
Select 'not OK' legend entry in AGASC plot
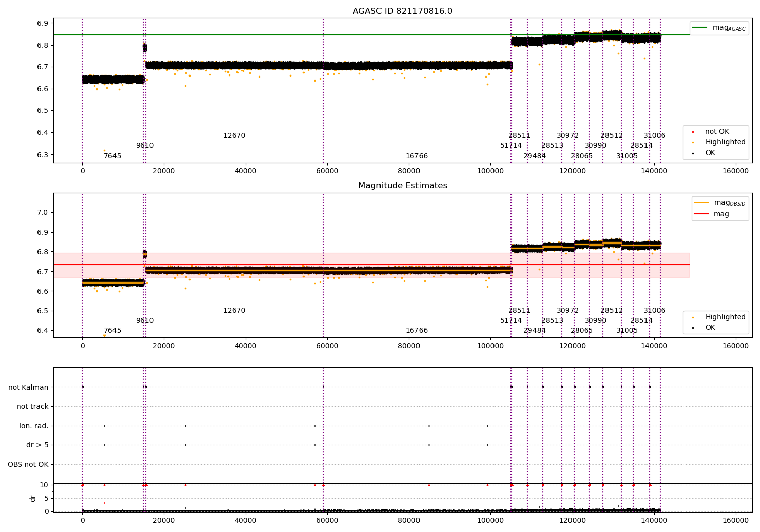[x=717, y=132]
